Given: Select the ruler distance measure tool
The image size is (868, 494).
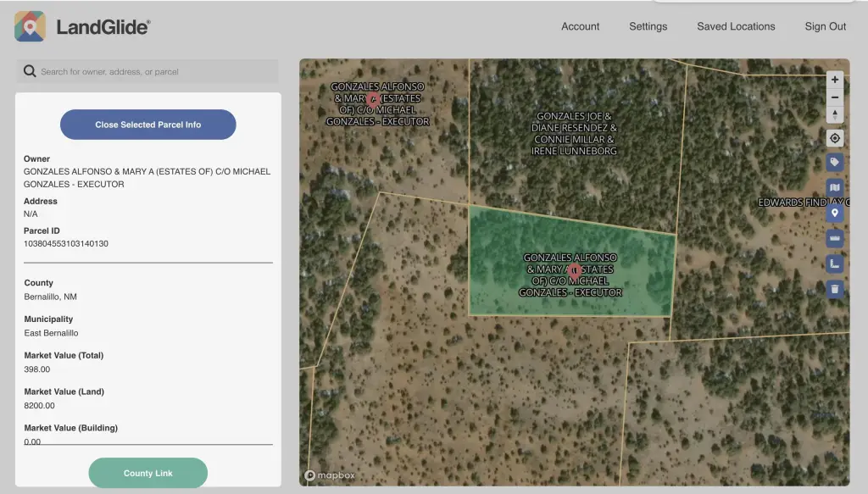Looking at the screenshot, I should click(835, 239).
